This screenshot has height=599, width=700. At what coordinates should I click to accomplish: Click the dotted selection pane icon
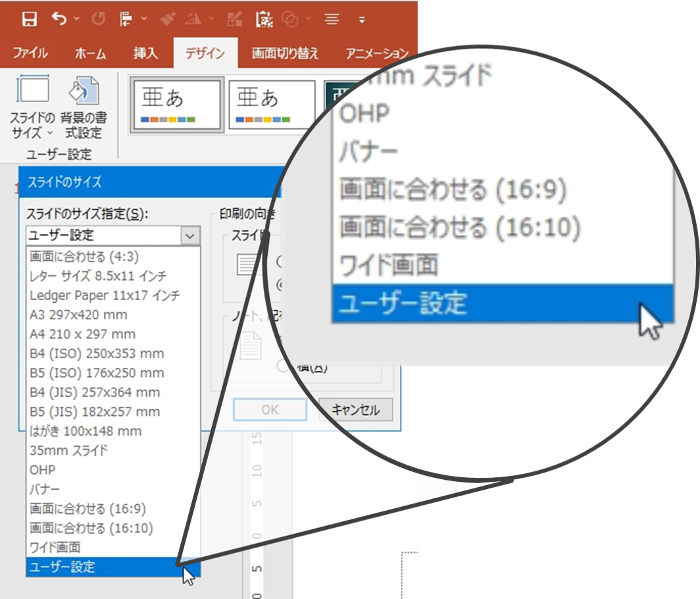pos(264,19)
